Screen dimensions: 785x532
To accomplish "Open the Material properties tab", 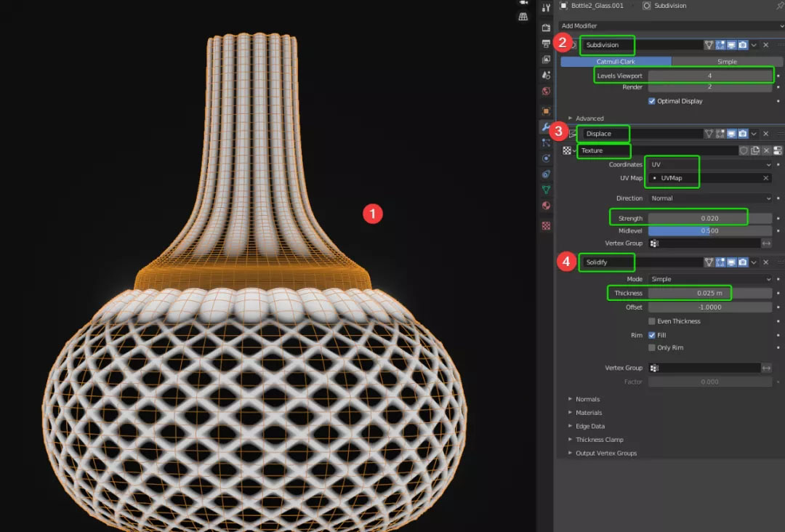I will tap(546, 206).
